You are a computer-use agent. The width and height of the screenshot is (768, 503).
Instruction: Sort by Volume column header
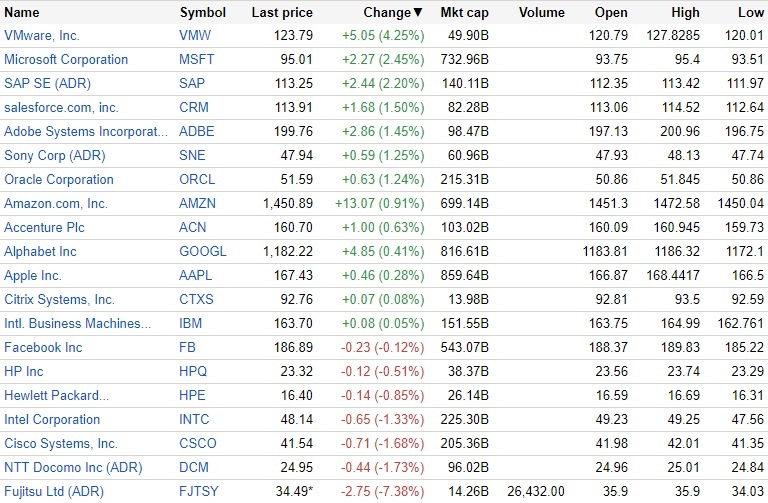coord(543,13)
